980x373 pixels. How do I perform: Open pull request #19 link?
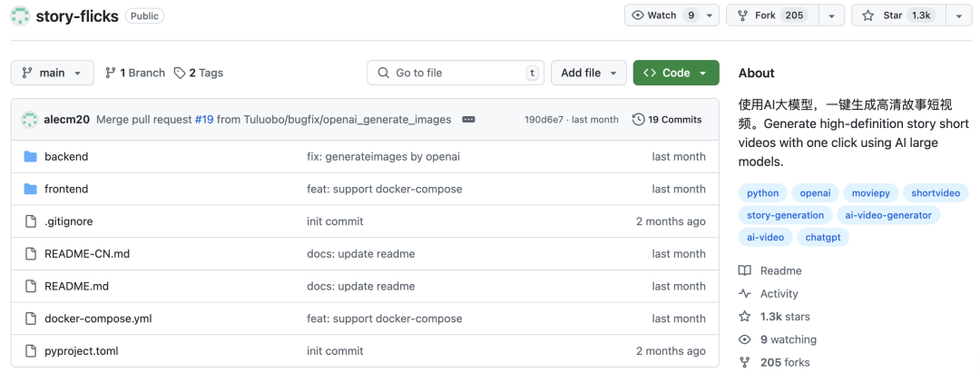[x=204, y=120]
